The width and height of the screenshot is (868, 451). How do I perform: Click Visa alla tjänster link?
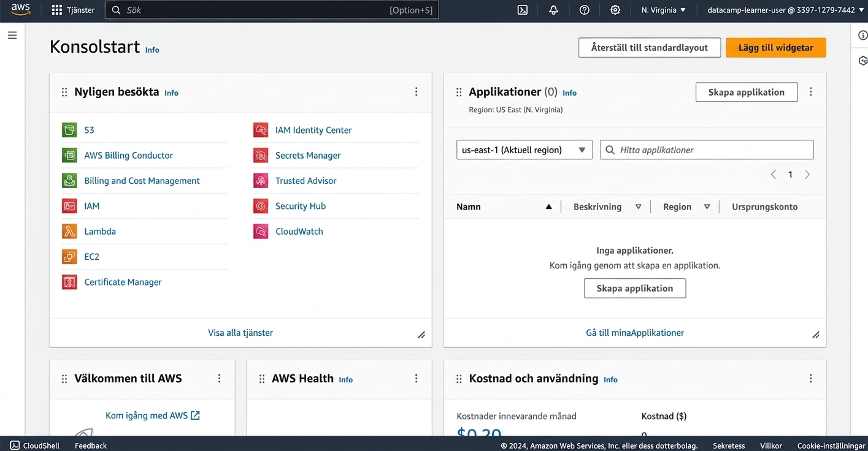click(240, 333)
